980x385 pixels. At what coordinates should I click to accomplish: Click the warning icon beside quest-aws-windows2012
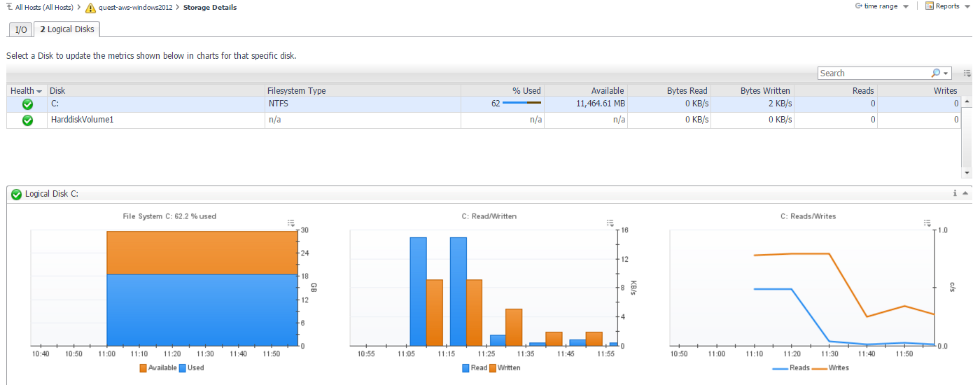[x=90, y=8]
